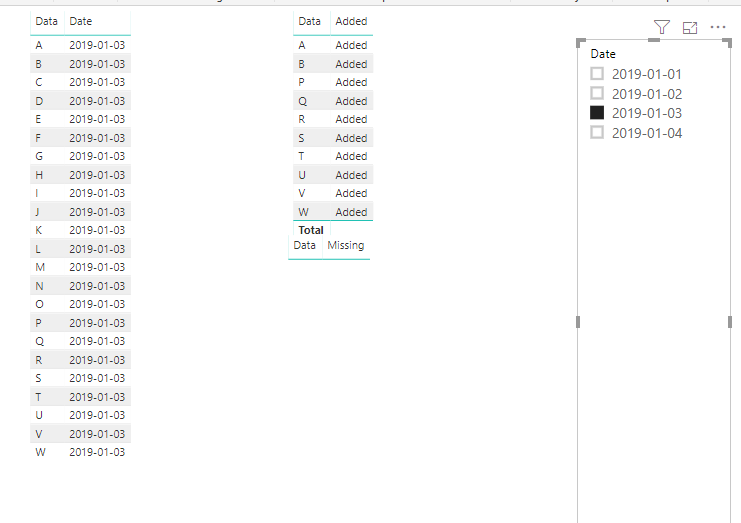
Task: Select row O in the left date table
Action: click(80, 304)
